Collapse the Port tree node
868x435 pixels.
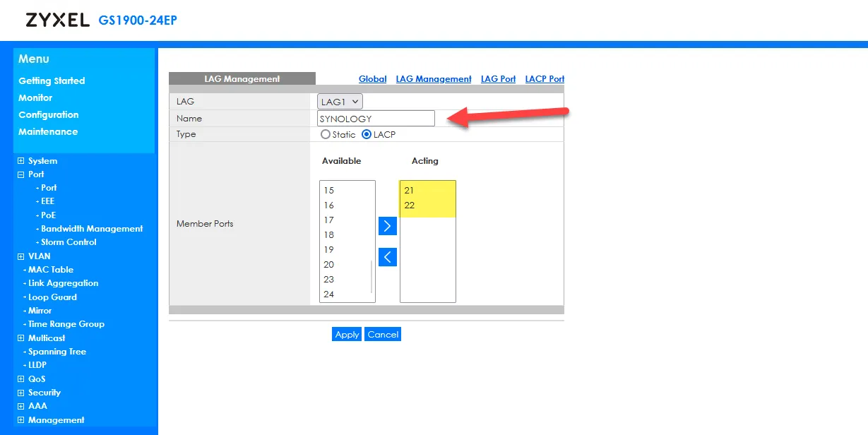(21, 174)
